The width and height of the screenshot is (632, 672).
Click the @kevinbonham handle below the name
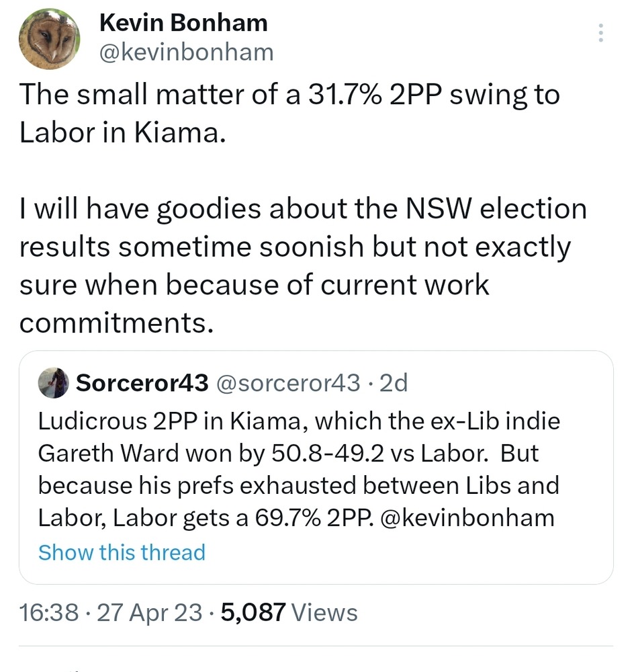186,52
